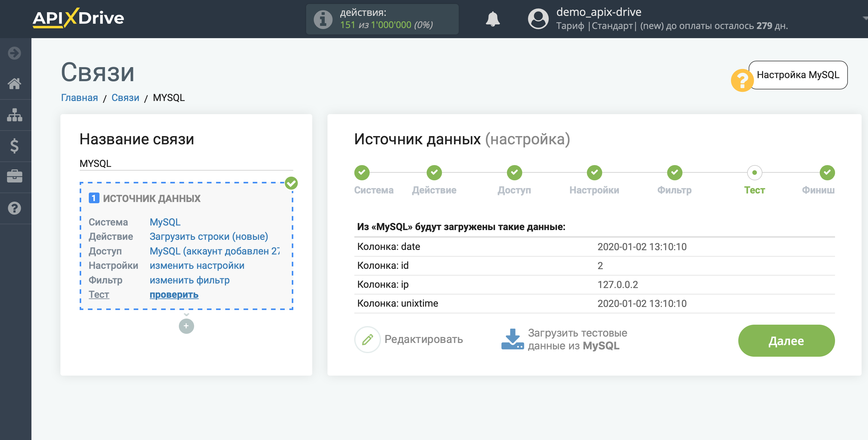This screenshot has height=440, width=868.
Task: Click MySQL account access link
Action: click(215, 251)
